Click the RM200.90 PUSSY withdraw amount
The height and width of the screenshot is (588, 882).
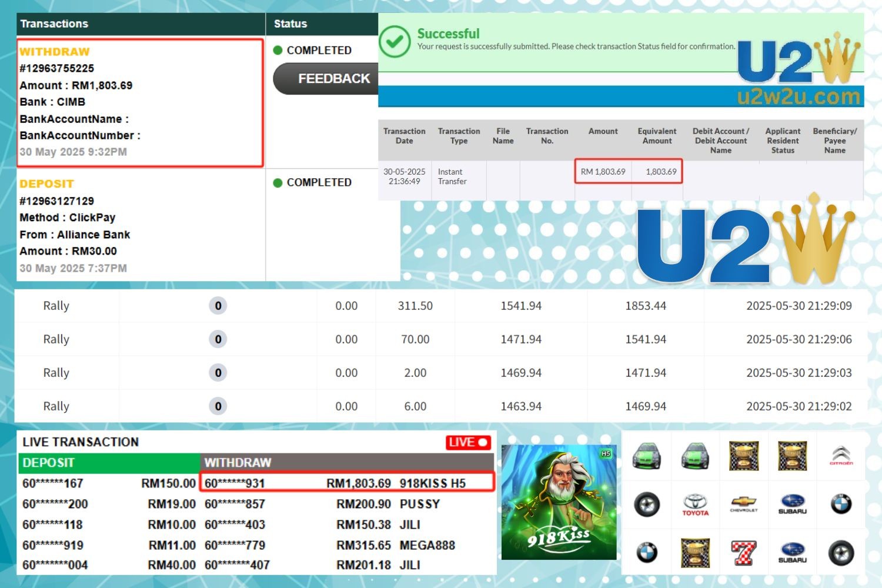(x=363, y=504)
